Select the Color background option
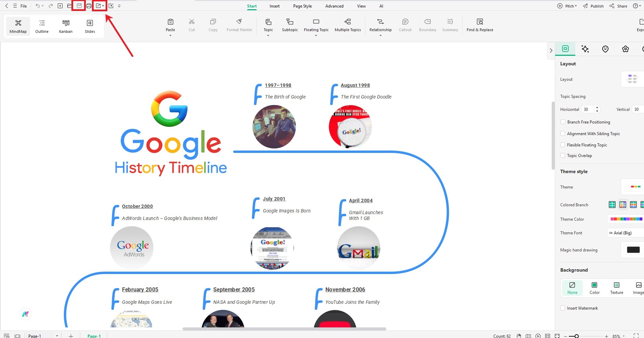The width and height of the screenshot is (644, 338). tap(594, 288)
